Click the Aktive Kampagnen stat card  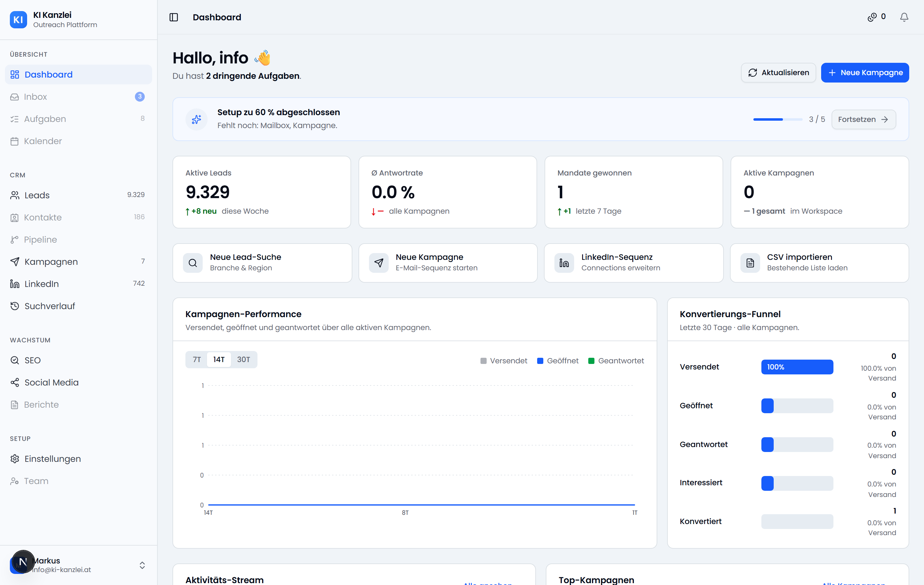coord(820,192)
